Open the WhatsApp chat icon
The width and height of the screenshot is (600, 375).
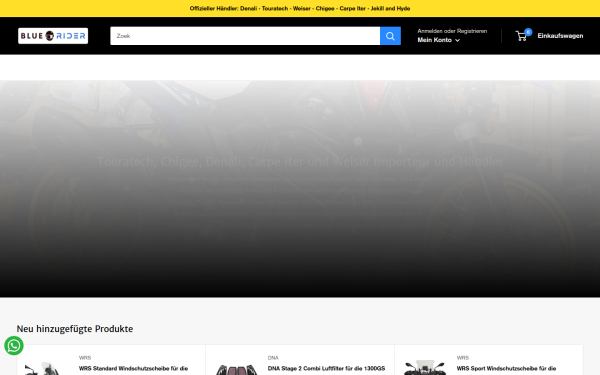(14, 346)
